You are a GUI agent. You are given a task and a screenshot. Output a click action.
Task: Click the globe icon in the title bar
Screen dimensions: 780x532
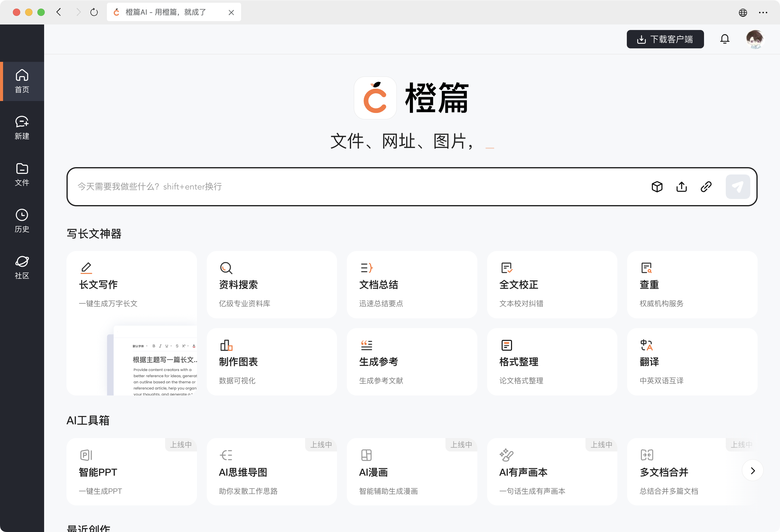[x=743, y=13]
